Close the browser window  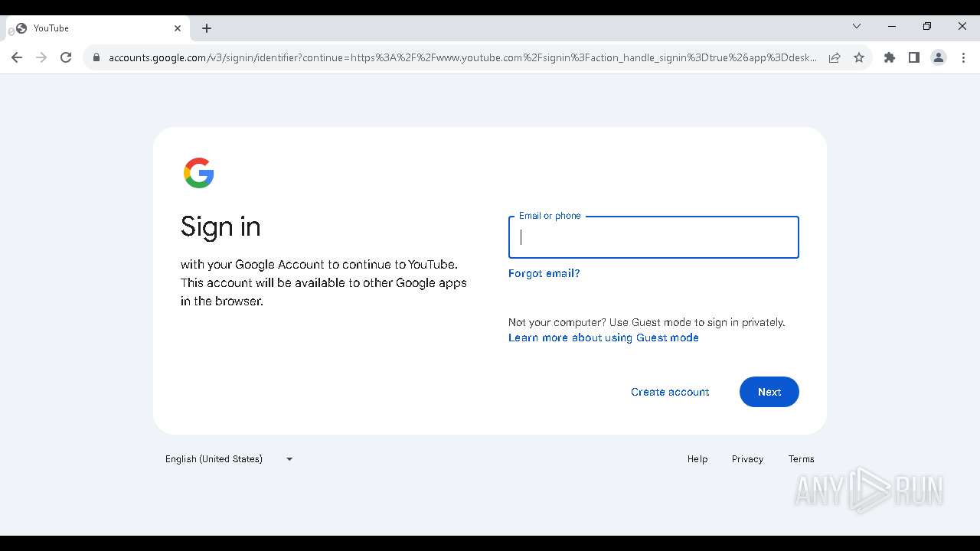click(962, 26)
